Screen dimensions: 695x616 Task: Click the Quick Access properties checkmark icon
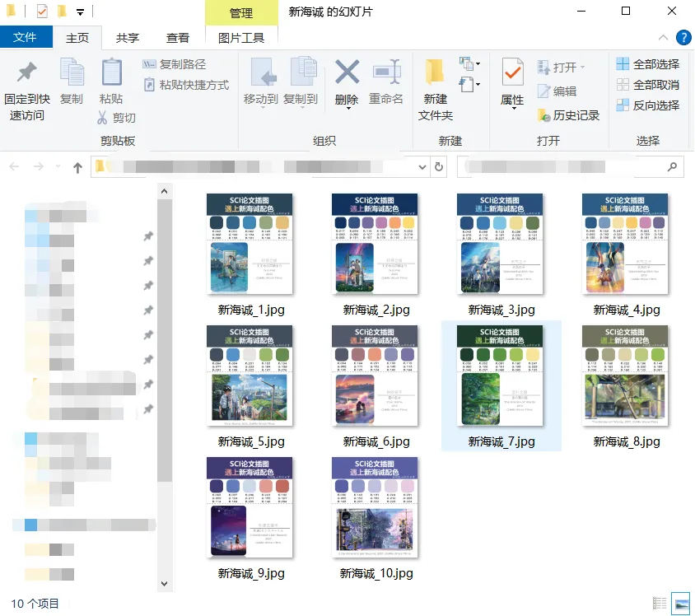pyautogui.click(x=42, y=11)
